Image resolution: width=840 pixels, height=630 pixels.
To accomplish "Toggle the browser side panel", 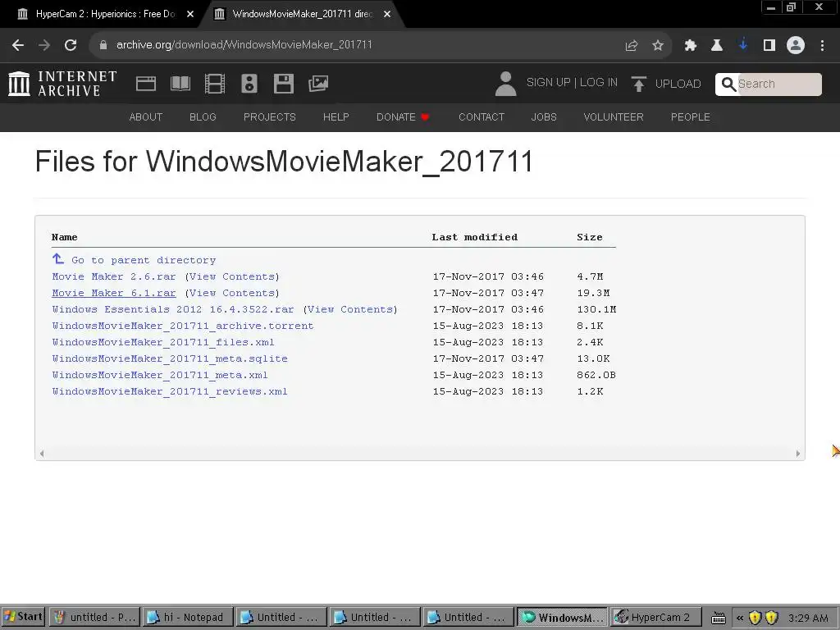I will 769,46.
